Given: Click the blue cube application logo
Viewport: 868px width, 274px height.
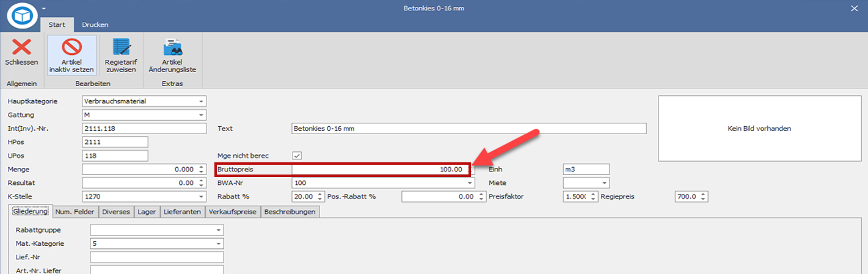Looking at the screenshot, I should point(22,15).
